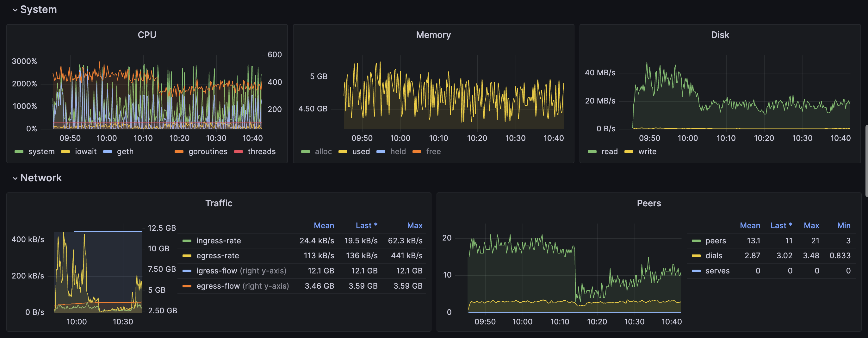Open the Disk panel title menu
Image resolution: width=868 pixels, height=338 pixels.
click(x=720, y=35)
